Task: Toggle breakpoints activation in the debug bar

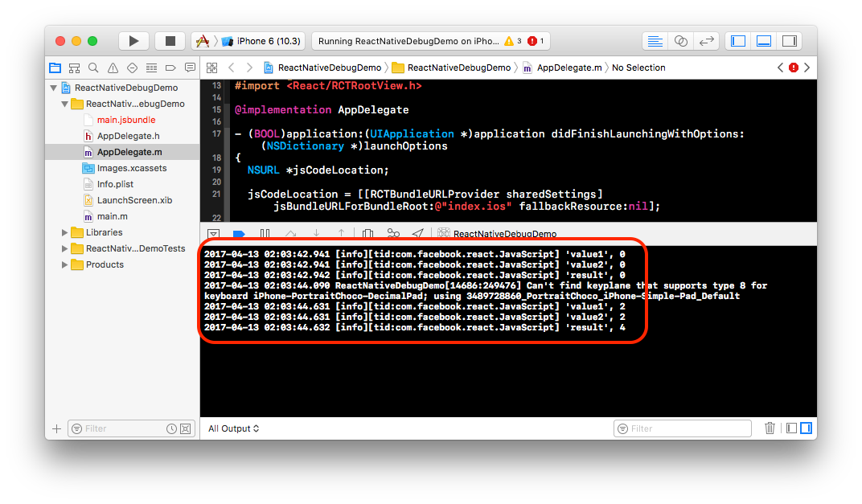Action: pyautogui.click(x=239, y=234)
